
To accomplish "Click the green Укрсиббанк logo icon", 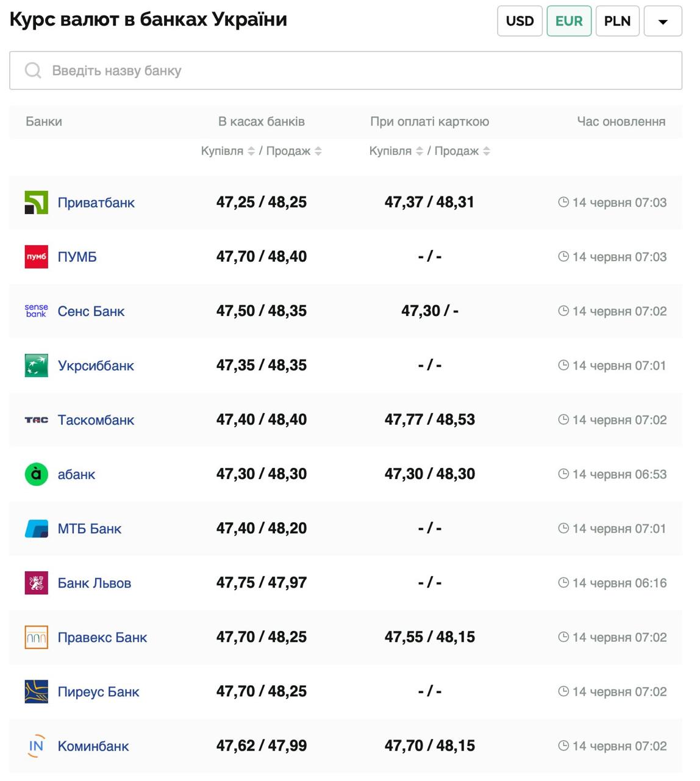I will [36, 365].
